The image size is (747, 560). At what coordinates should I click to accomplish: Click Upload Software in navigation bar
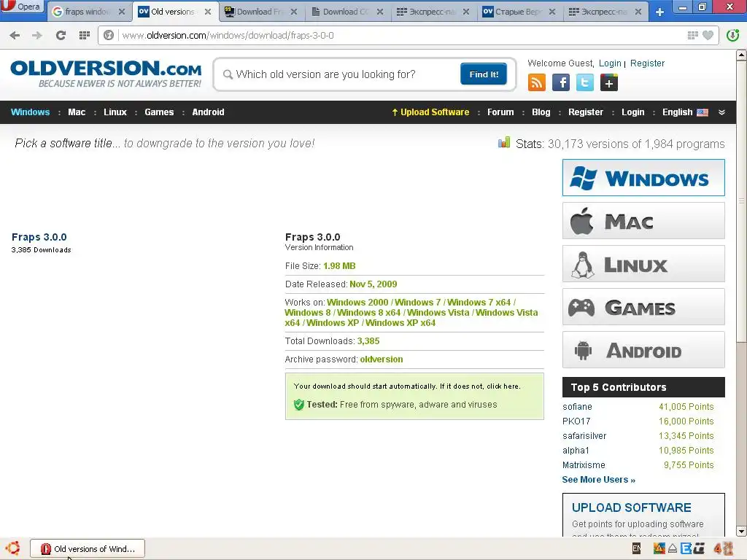430,112
